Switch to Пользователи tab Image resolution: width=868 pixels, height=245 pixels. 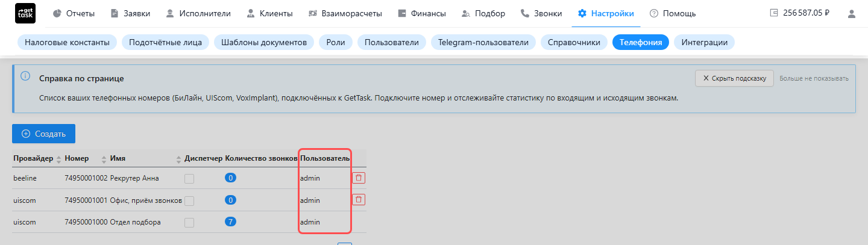click(x=391, y=42)
